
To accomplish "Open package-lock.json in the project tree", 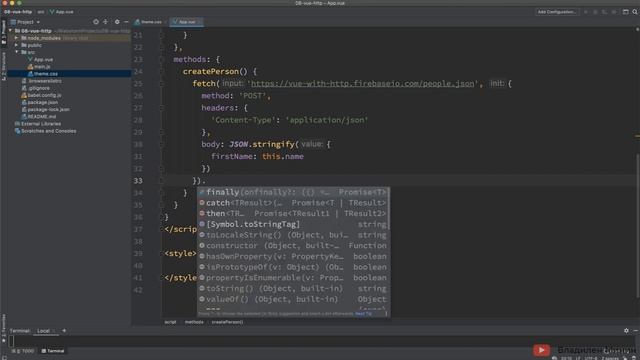I will pos(49,109).
